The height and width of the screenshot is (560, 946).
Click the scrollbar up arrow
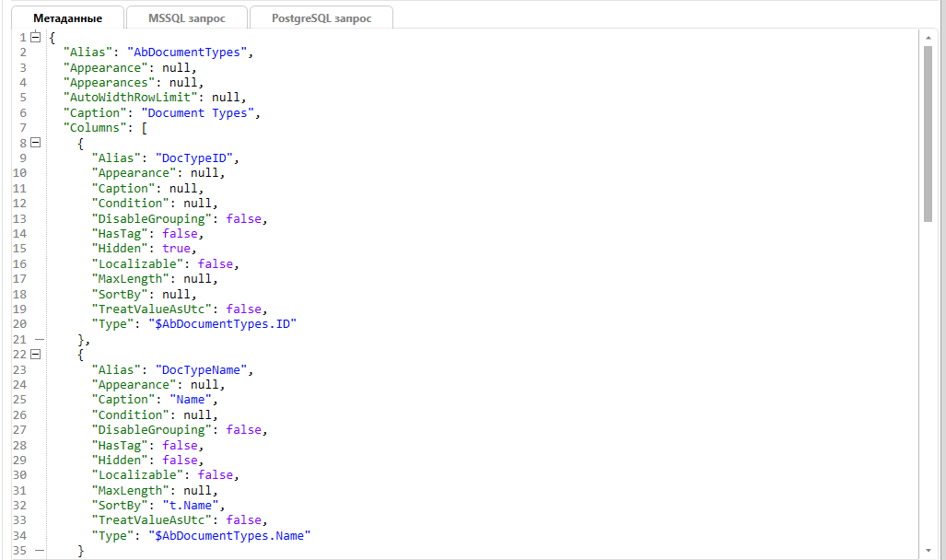928,37
